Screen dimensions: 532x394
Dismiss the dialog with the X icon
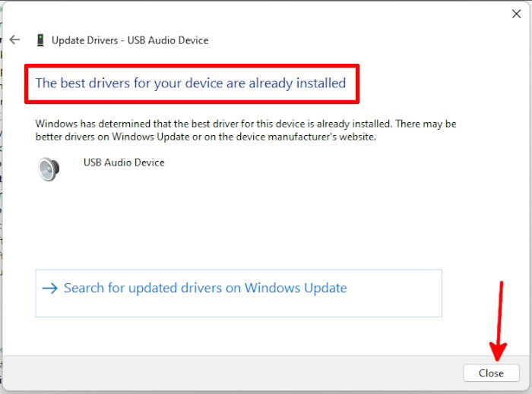(516, 14)
